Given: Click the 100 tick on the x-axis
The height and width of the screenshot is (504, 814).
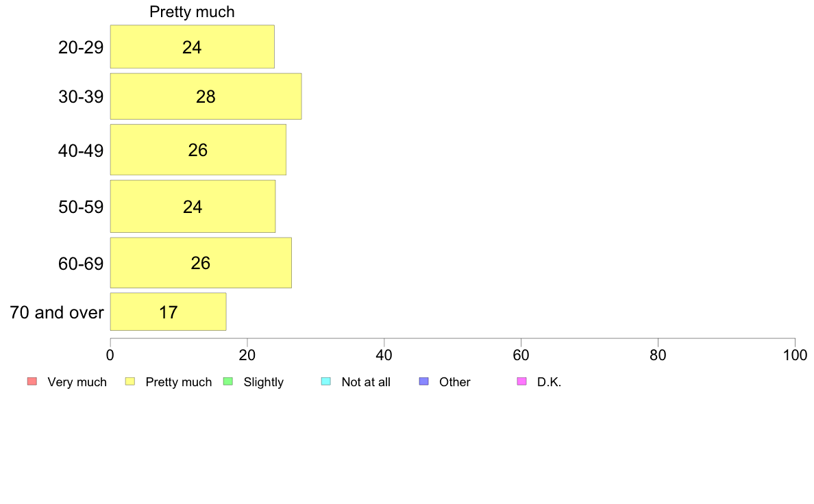Looking at the screenshot, I should (x=795, y=355).
